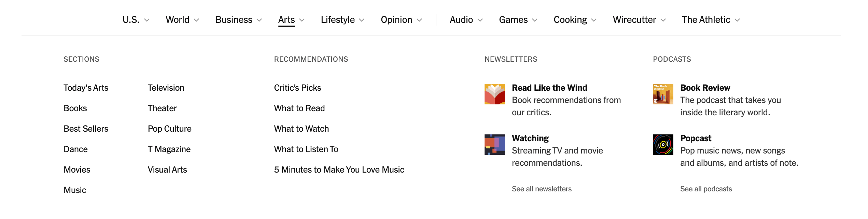The image size is (868, 219).
Task: Click the Popcast podcast cover icon
Action: pyautogui.click(x=663, y=145)
